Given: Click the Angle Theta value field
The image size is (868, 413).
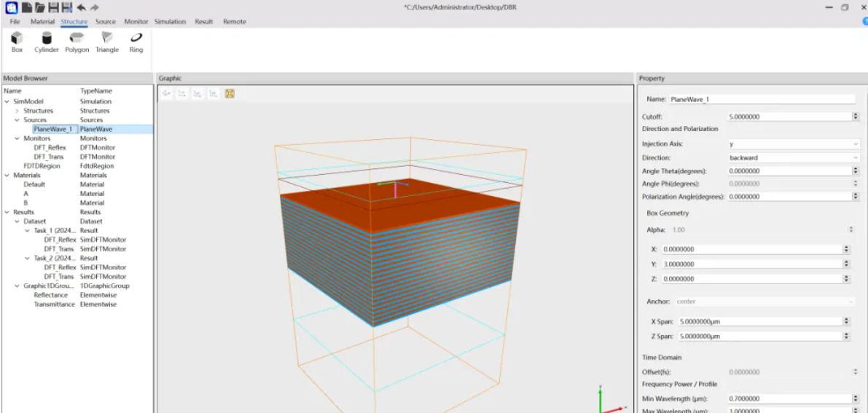Looking at the screenshot, I should 789,171.
